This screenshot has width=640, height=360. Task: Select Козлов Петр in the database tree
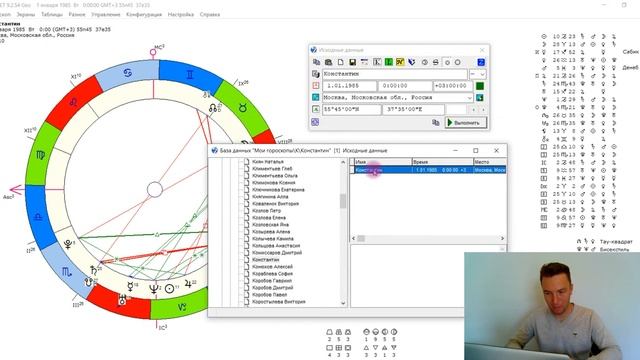click(x=267, y=211)
